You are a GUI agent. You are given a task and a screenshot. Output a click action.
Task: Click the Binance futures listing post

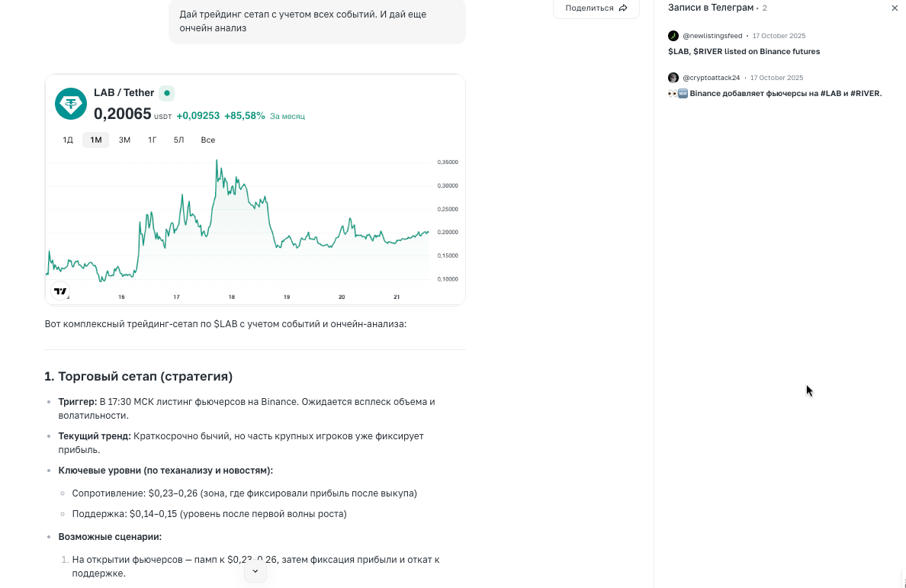(x=744, y=51)
